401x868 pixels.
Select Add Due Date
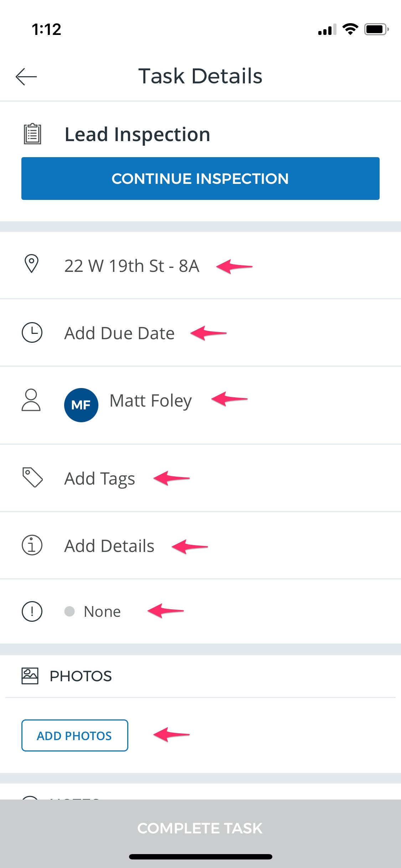click(200, 333)
